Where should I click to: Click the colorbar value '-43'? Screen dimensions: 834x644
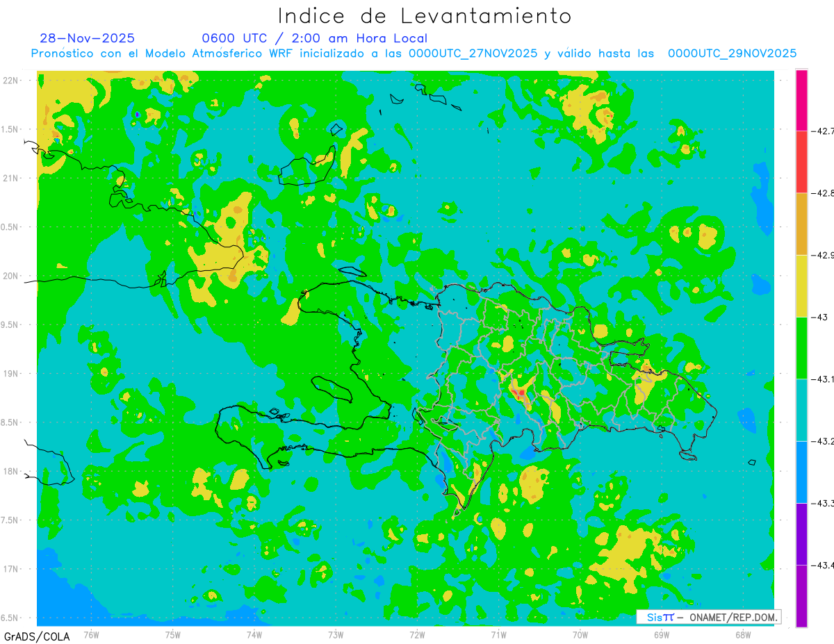820,317
